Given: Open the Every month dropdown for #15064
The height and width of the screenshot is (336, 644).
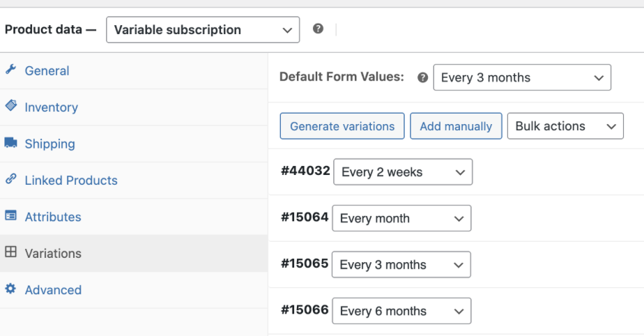Looking at the screenshot, I should [x=401, y=218].
